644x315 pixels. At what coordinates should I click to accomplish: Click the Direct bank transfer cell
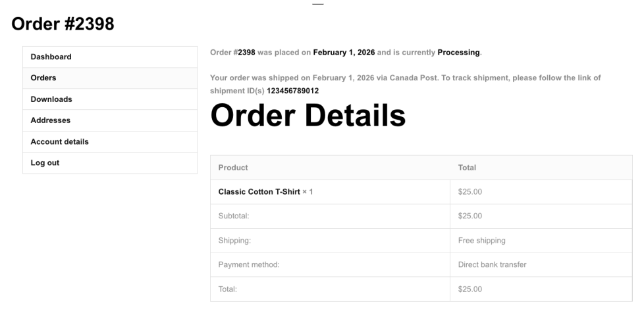[x=492, y=264]
